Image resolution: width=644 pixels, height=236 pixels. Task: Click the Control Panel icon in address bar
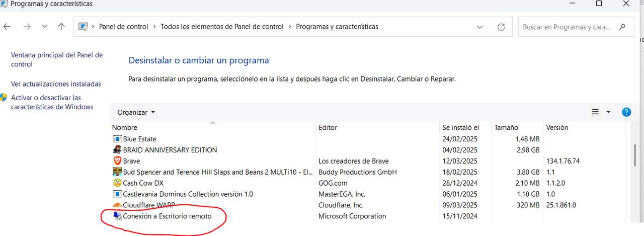tap(84, 27)
